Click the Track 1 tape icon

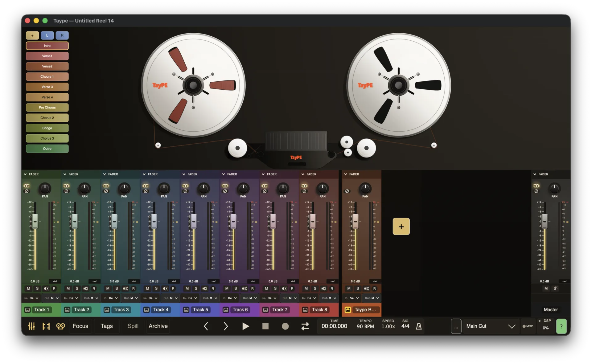click(27, 310)
